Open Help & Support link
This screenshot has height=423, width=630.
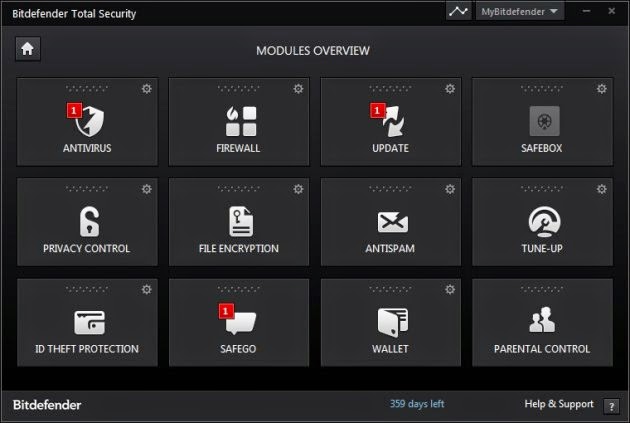(x=559, y=404)
